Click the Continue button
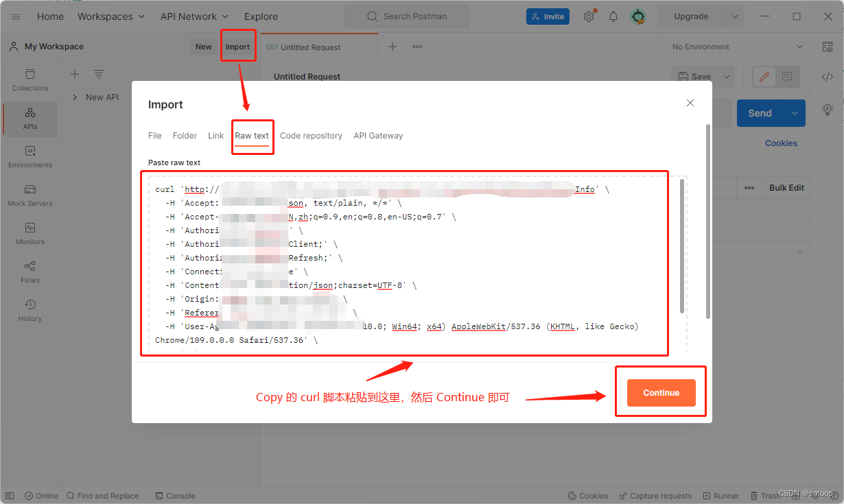 click(660, 392)
